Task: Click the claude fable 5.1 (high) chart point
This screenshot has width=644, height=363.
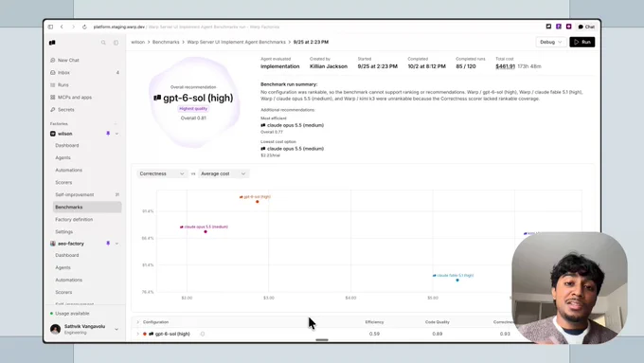Action: [x=457, y=281]
